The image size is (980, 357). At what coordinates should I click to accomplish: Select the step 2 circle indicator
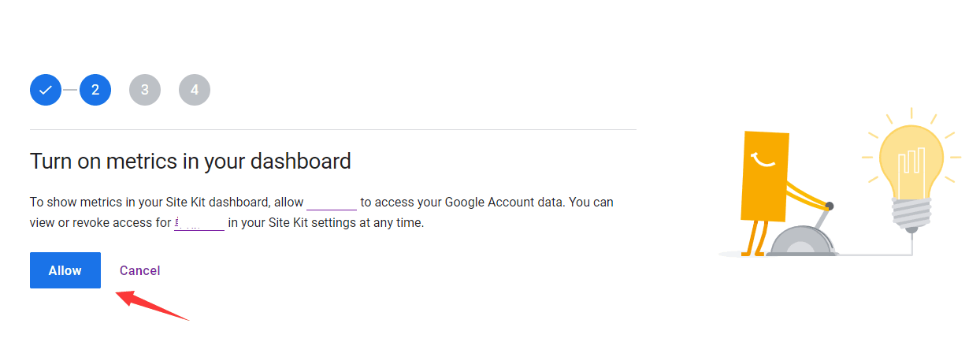tap(95, 90)
